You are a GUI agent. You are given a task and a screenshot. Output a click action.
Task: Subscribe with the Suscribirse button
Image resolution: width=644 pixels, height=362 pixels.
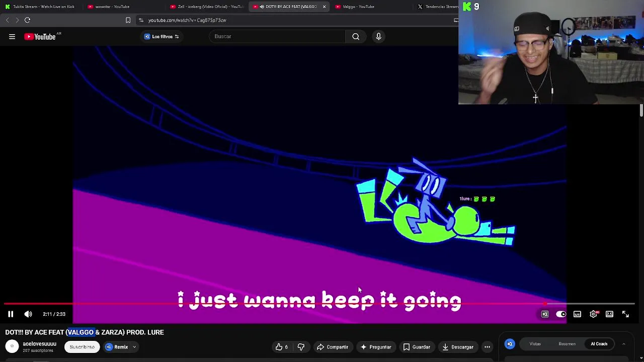click(x=82, y=347)
